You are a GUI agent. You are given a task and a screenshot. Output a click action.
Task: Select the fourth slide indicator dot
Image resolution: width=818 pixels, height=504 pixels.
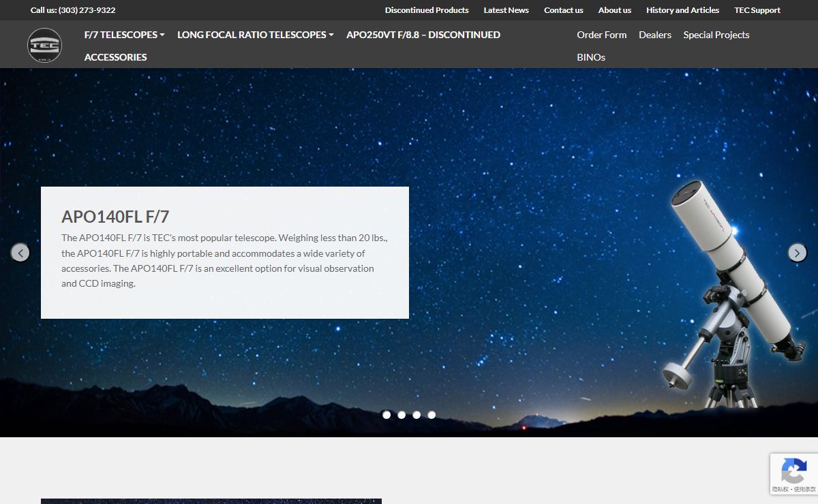431,415
